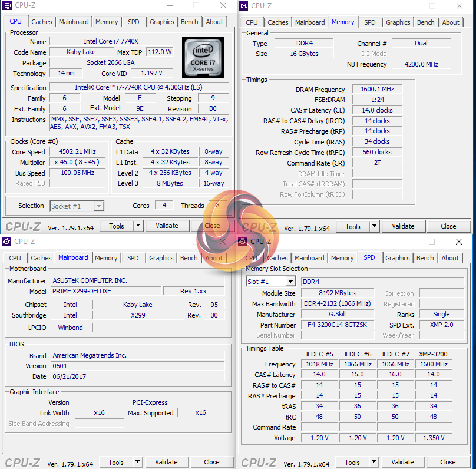Open the Socket #1 selection dropdown
Image resolution: width=476 pixels, height=469 pixels.
pos(99,206)
